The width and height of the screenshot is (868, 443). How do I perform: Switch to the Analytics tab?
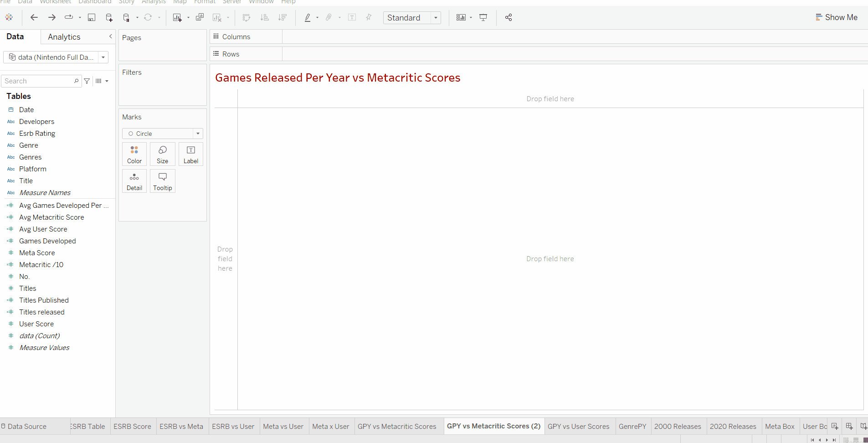(x=64, y=37)
